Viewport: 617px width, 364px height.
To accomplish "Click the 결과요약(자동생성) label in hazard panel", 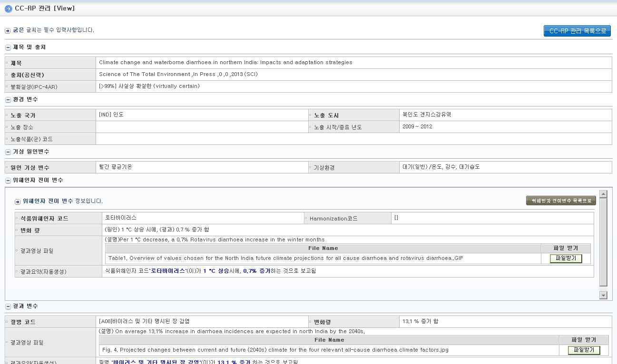I will click(x=43, y=272).
